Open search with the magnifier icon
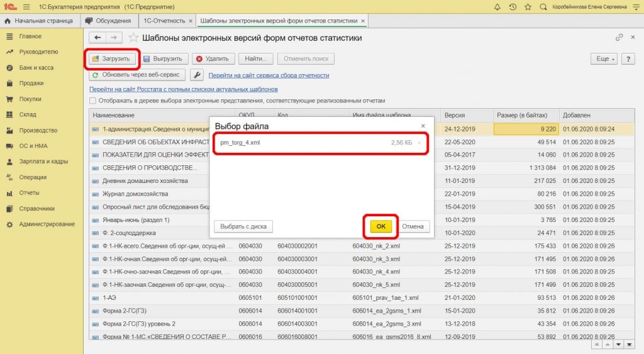Image resolution: width=644 pixels, height=354 pixels. [543, 7]
